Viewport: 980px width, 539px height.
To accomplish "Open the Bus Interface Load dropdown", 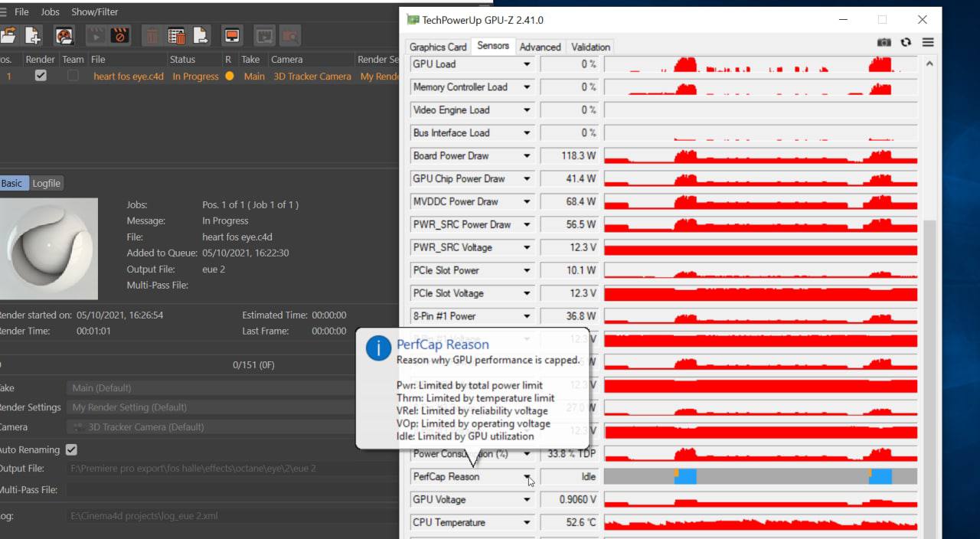I will [527, 133].
